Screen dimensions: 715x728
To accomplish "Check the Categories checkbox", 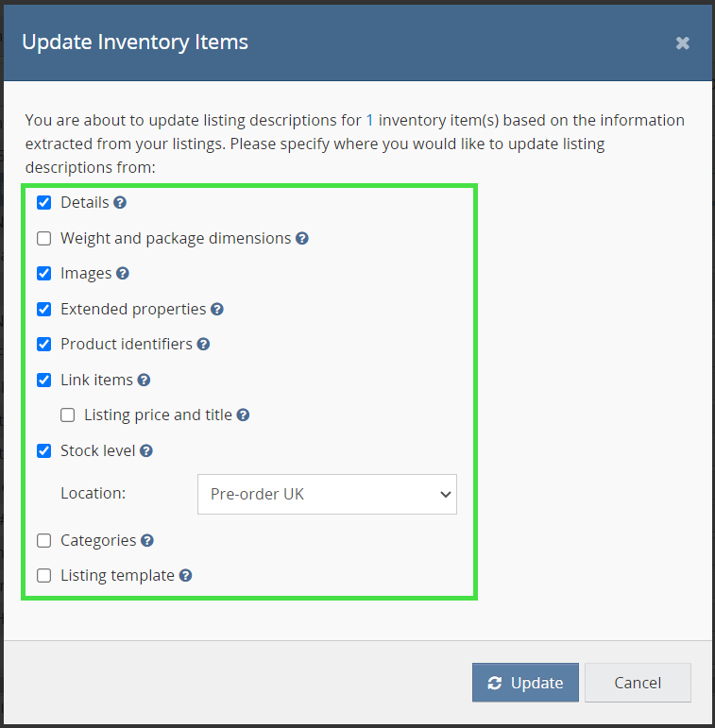I will point(44,541).
